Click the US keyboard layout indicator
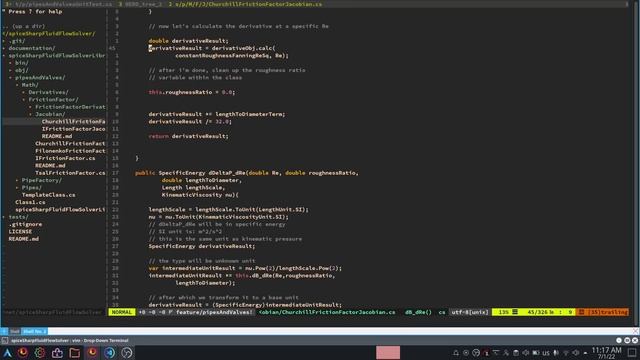Screen dimensions: 640x360 click(546, 353)
